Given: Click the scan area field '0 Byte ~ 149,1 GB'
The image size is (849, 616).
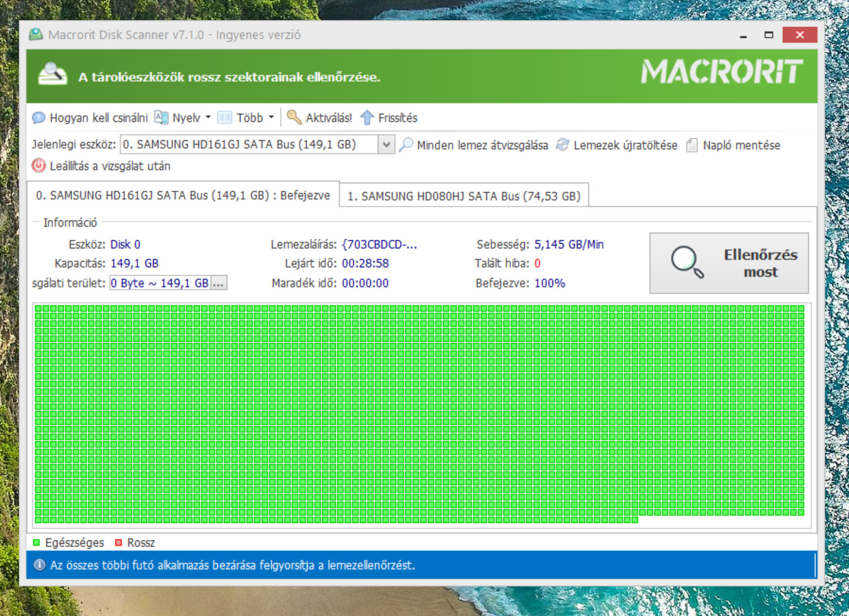Looking at the screenshot, I should [160, 283].
